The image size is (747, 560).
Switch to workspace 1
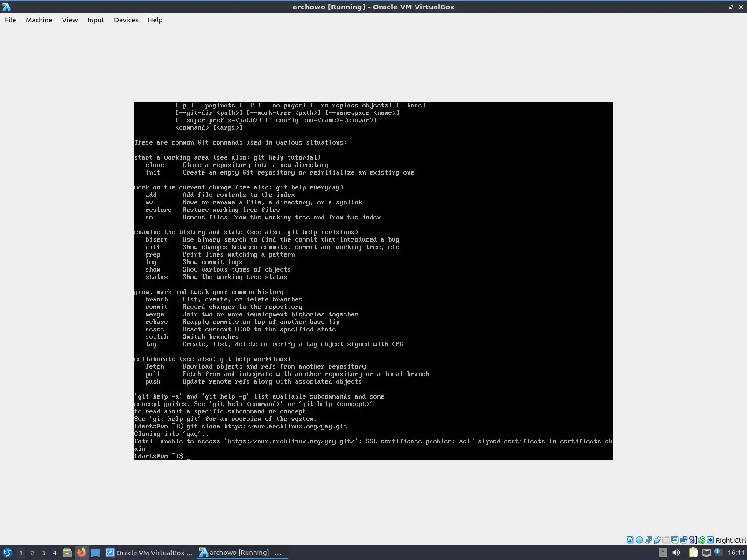click(21, 553)
